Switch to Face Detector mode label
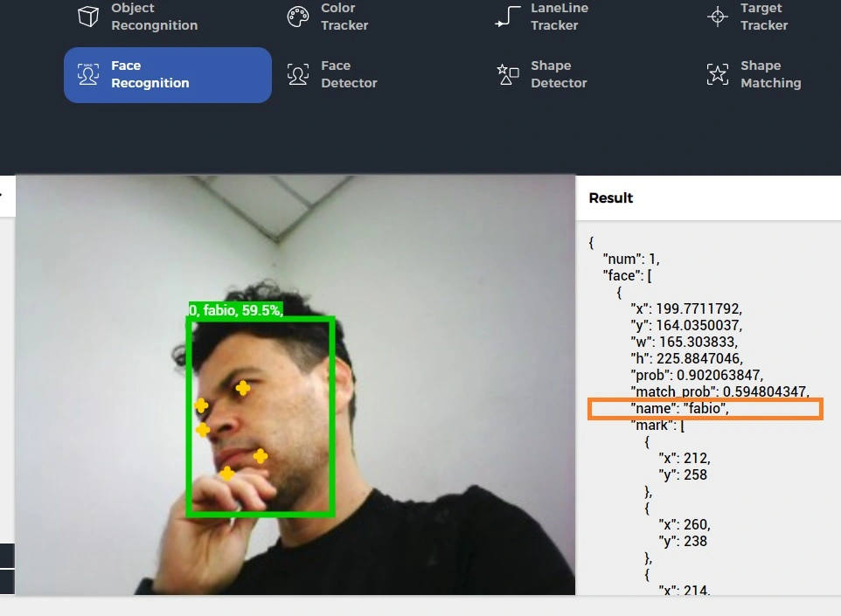 (x=349, y=74)
